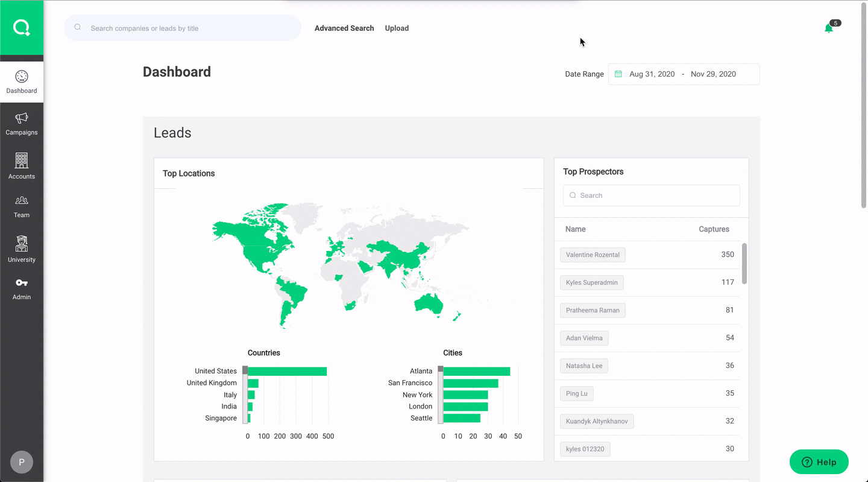Select Valentine Rozental prospector tag
Screen dimensions: 868x482
(593, 255)
